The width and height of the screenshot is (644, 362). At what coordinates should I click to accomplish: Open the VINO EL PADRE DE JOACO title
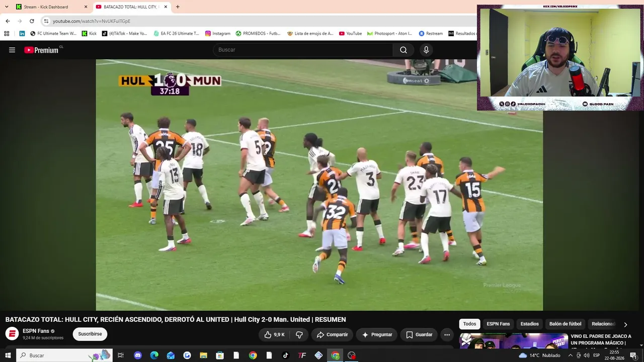tap(601, 340)
